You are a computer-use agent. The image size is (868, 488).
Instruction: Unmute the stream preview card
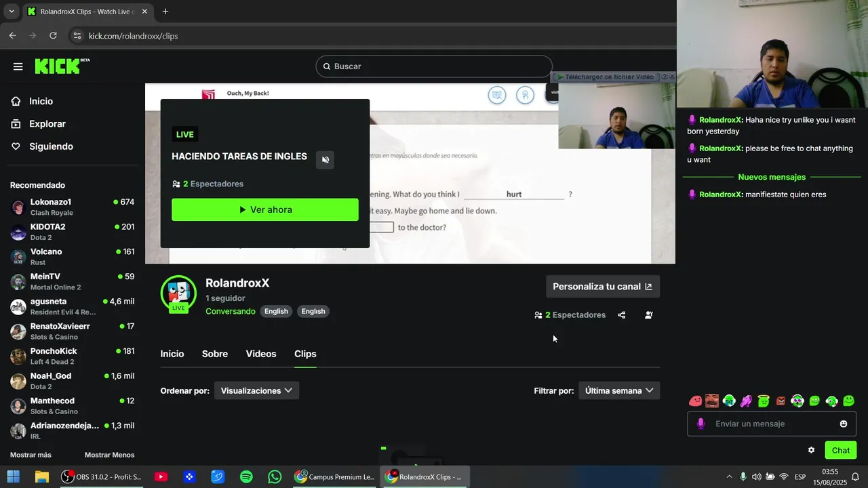[325, 160]
